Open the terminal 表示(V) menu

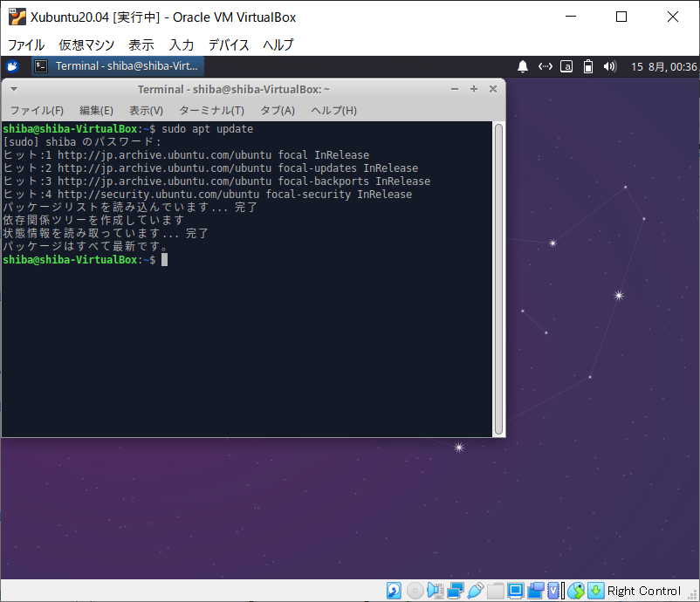(146, 110)
